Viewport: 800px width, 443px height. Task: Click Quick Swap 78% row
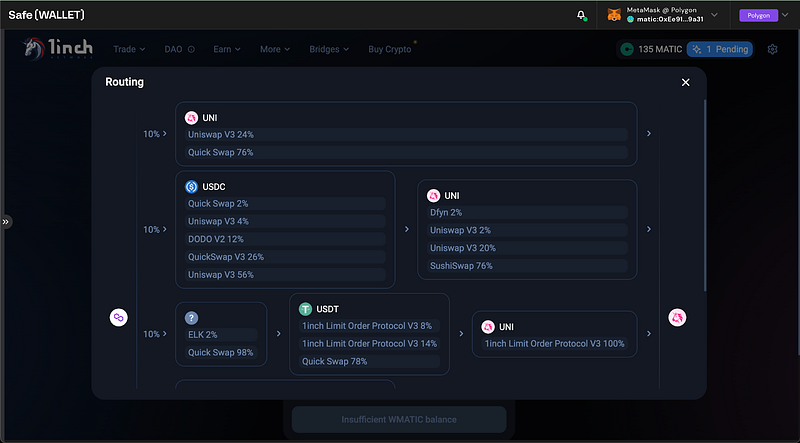tap(369, 361)
